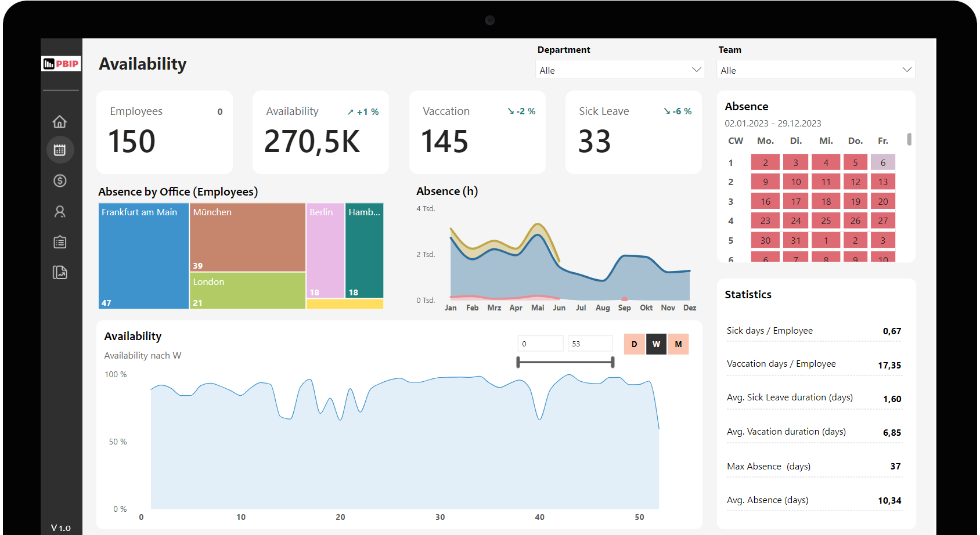Viewport: 980px width, 535px height.
Task: Collapse the Department dropdown chevron
Action: [696, 69]
